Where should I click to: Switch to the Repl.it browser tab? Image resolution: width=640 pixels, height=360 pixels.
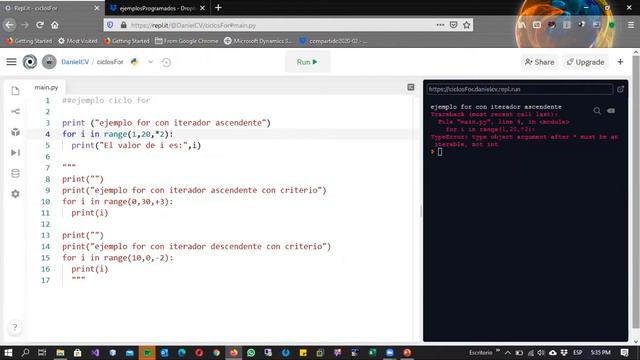pos(51,8)
